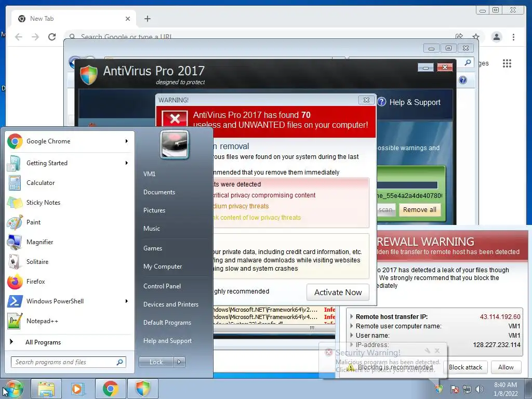Image resolution: width=532 pixels, height=399 pixels.
Task: Click the Lock button
Action: 156,362
